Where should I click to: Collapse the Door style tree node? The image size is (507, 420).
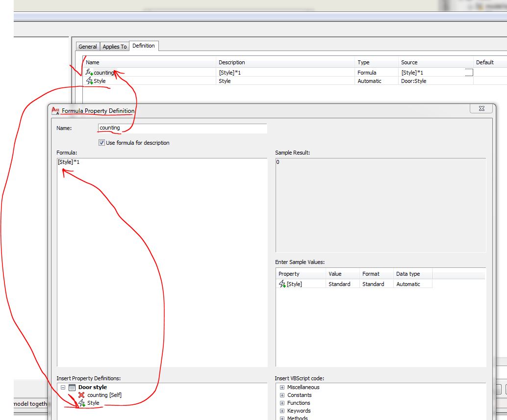[62, 387]
